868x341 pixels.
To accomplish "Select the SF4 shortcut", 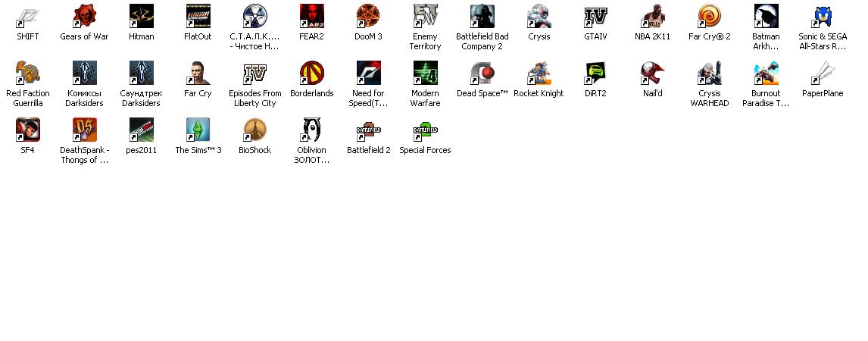I will (x=28, y=130).
